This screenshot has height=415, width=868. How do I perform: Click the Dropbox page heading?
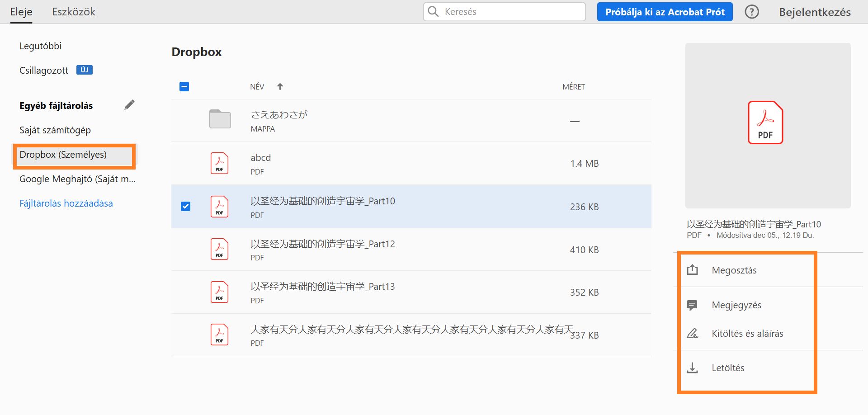[x=197, y=52]
